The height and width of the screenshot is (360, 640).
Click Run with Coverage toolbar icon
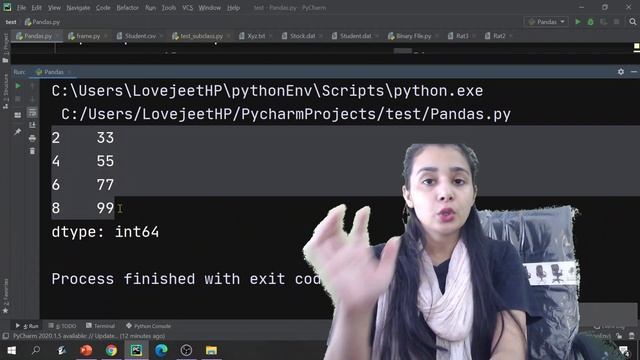[x=604, y=22]
